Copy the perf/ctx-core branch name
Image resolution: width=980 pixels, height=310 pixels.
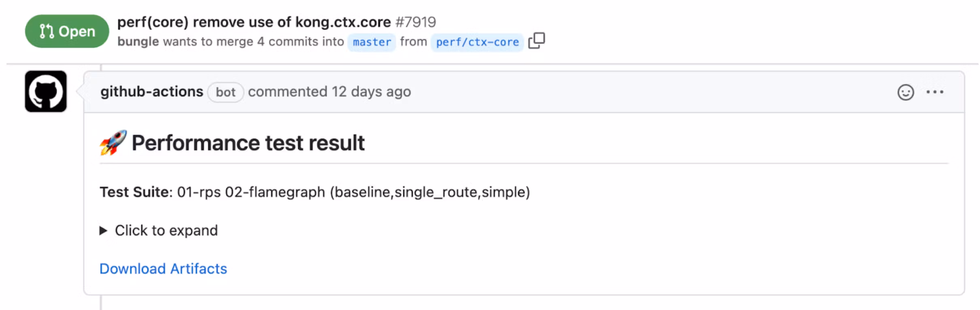tap(537, 41)
